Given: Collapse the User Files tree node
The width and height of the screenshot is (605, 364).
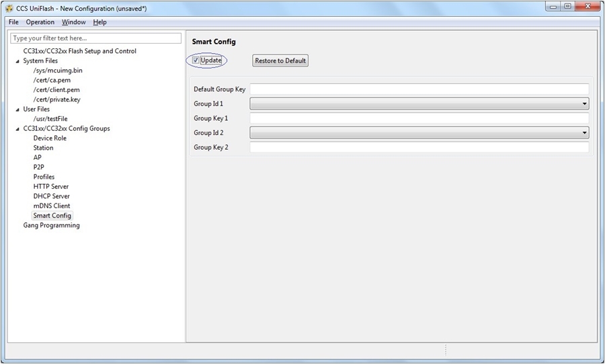Looking at the screenshot, I should point(17,109).
